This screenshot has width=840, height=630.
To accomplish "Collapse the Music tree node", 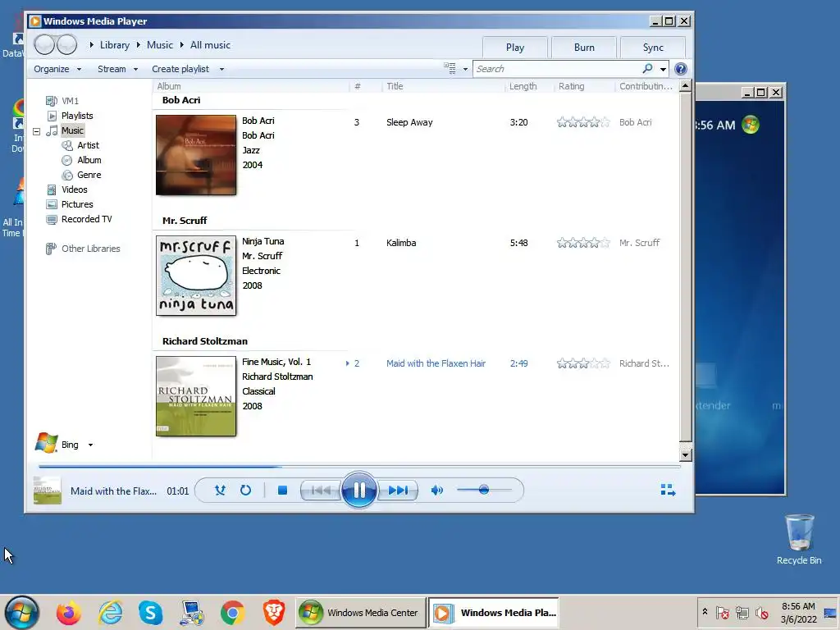I will tap(36, 130).
